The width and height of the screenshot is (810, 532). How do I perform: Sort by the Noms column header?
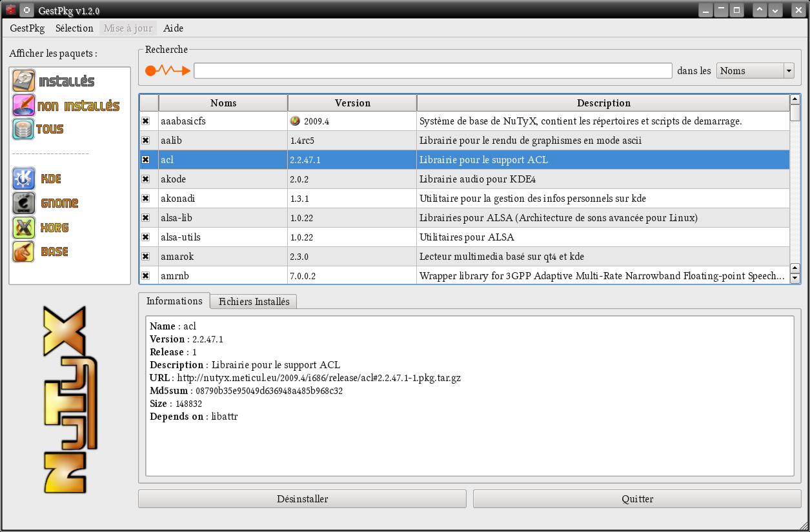pos(223,103)
